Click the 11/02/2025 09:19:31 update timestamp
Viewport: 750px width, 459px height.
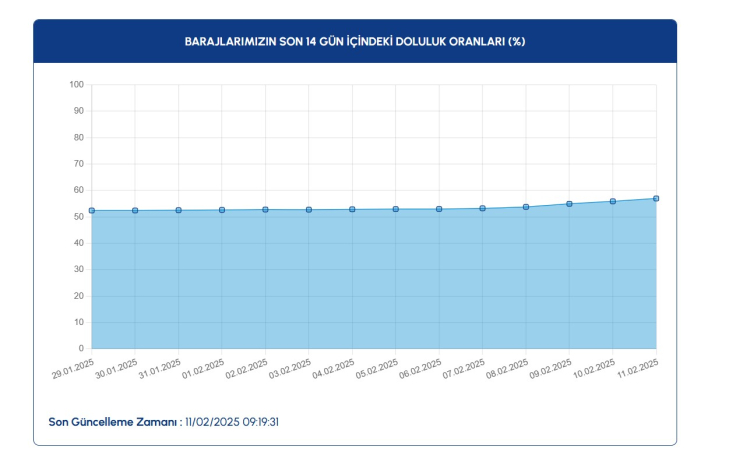[x=231, y=421]
